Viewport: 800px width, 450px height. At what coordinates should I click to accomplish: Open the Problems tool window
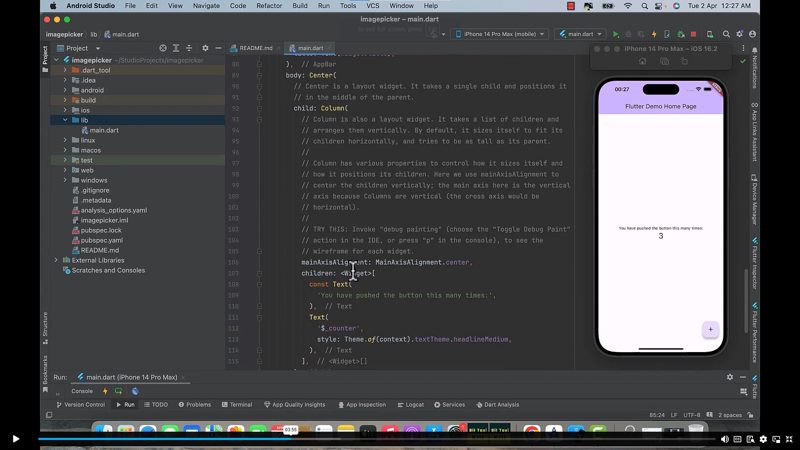(194, 405)
